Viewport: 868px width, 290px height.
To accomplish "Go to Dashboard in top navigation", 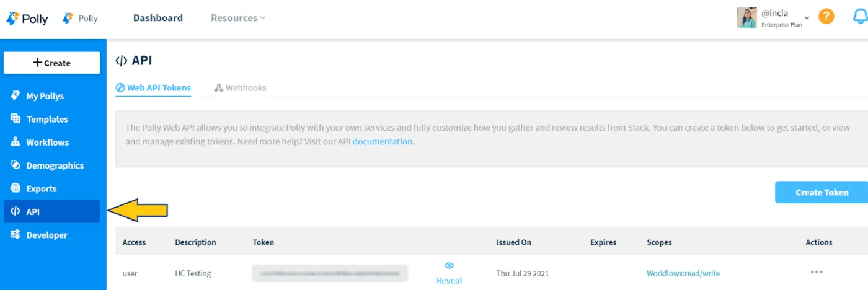I will click(158, 18).
